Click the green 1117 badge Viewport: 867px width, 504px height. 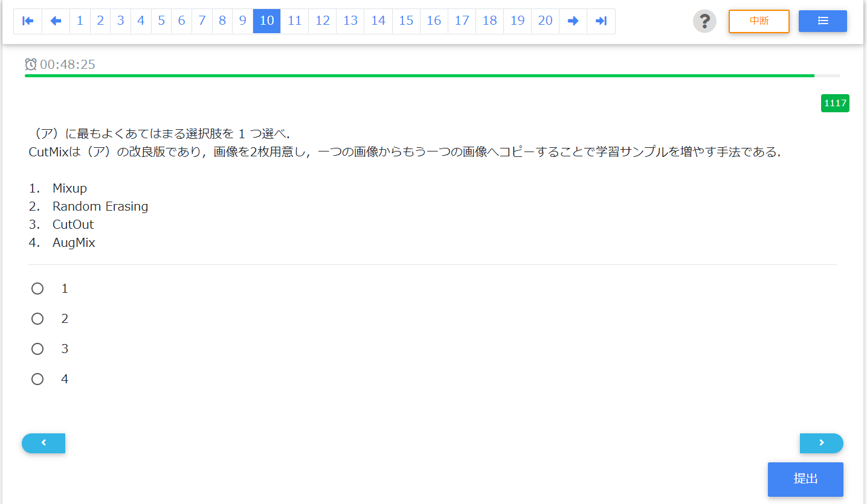point(836,103)
